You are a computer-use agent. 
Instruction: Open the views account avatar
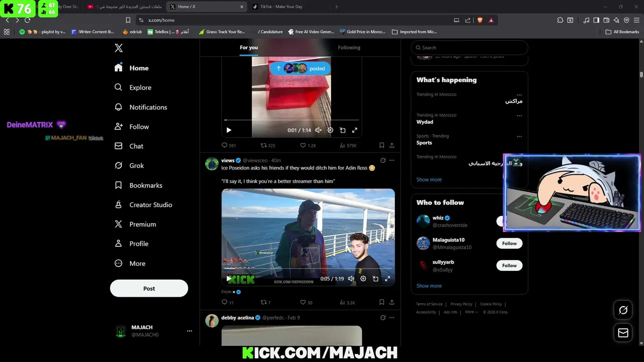[x=212, y=164]
